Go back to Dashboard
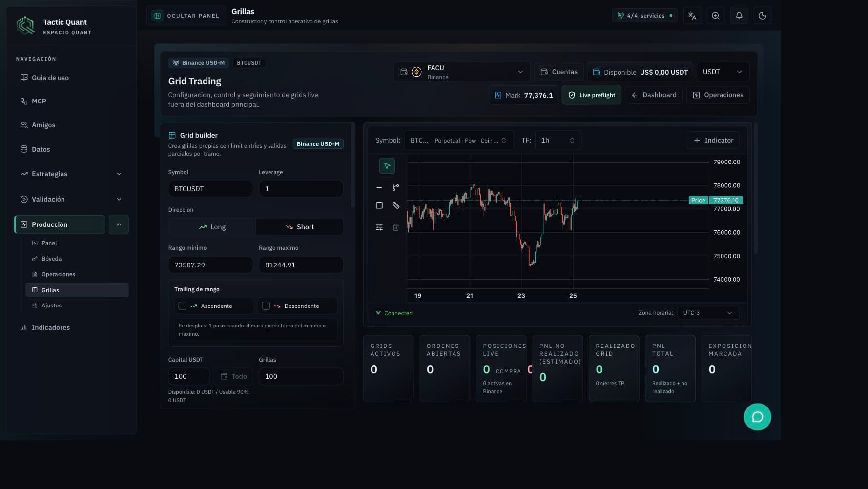Viewport: 868px width, 489px height. point(654,95)
